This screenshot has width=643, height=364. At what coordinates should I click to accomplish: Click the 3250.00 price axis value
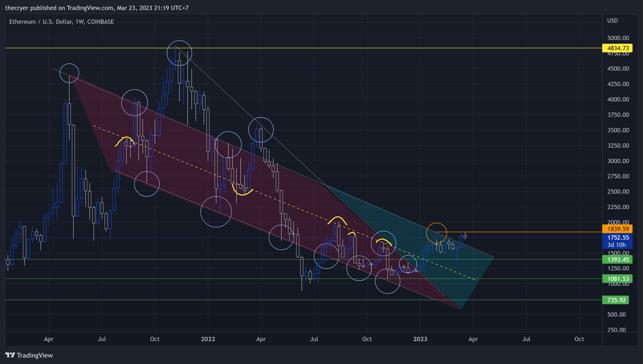[x=618, y=145]
